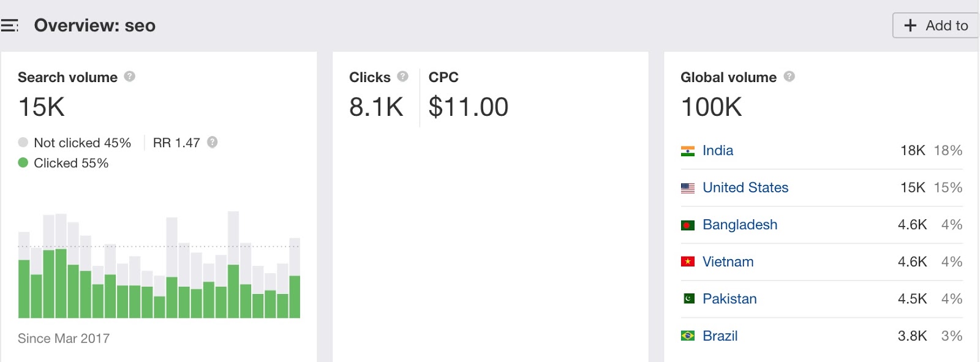Viewport: 980px width, 362px height.
Task: Click the Search volume help icon
Action: (129, 77)
